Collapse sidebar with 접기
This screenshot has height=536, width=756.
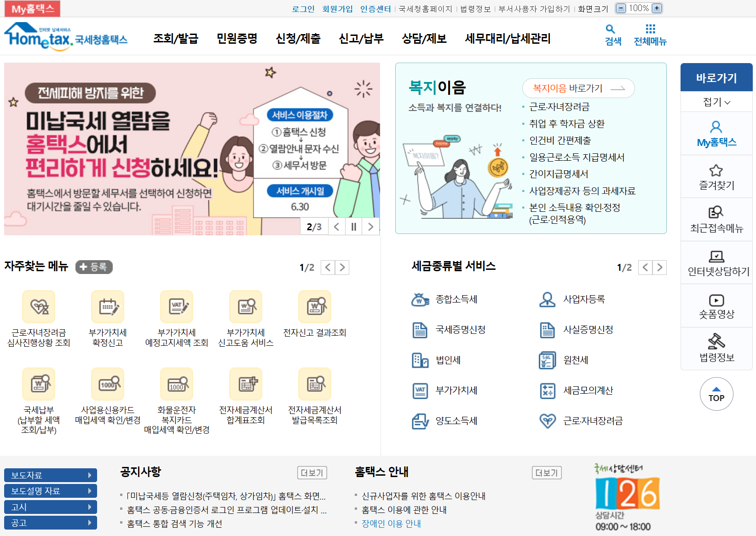(716, 102)
